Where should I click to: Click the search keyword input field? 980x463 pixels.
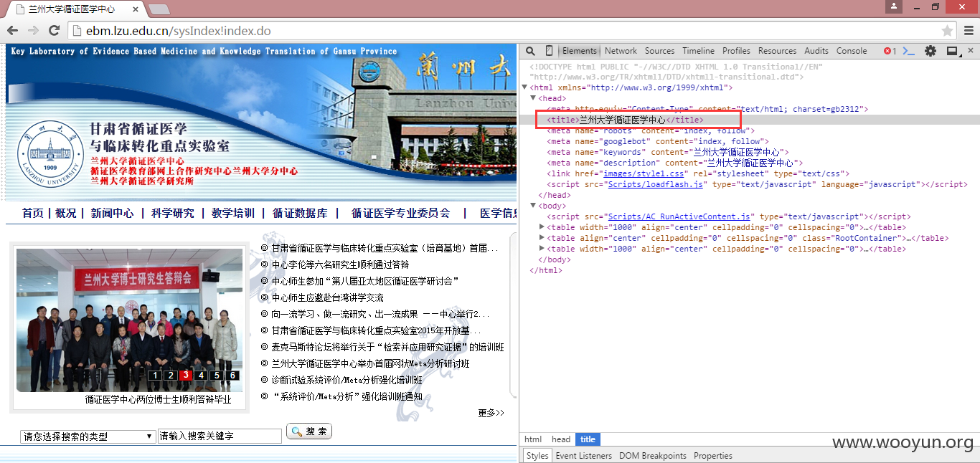[x=220, y=436]
